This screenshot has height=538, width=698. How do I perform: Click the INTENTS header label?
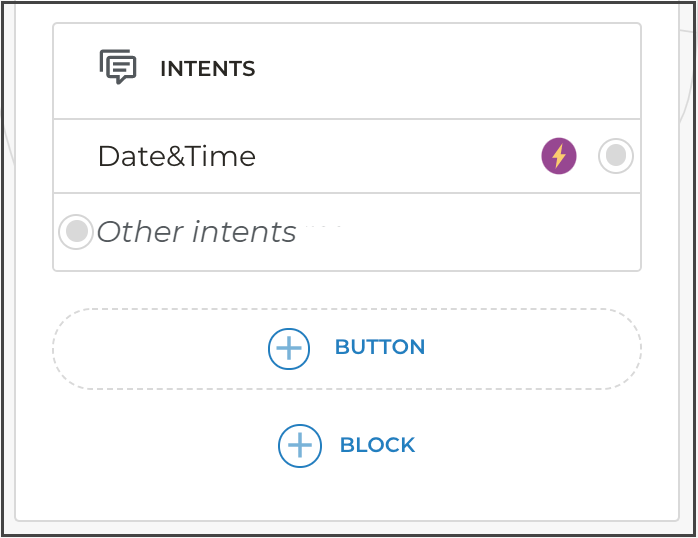207,69
